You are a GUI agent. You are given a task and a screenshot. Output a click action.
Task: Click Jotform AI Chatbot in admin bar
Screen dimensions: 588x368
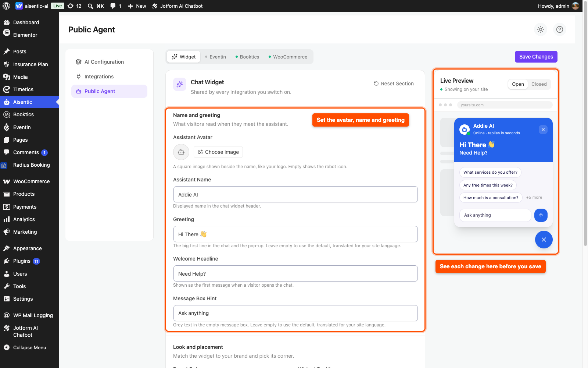point(178,6)
